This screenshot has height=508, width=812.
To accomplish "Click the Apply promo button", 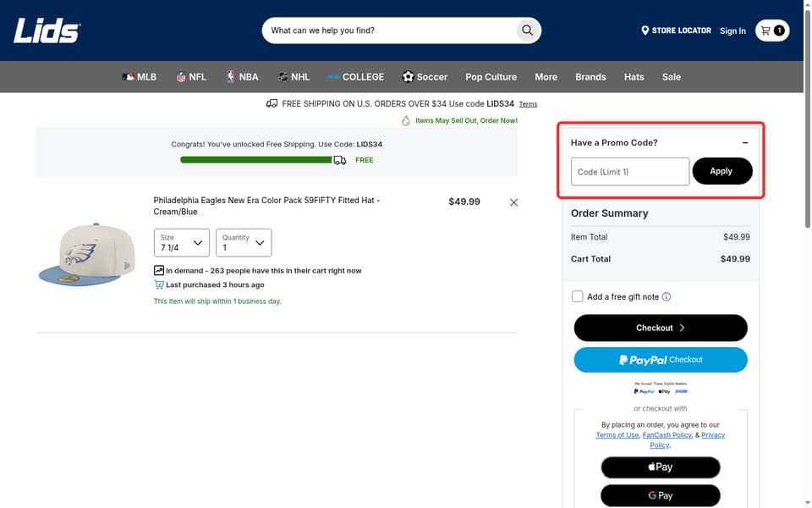I will tap(721, 171).
